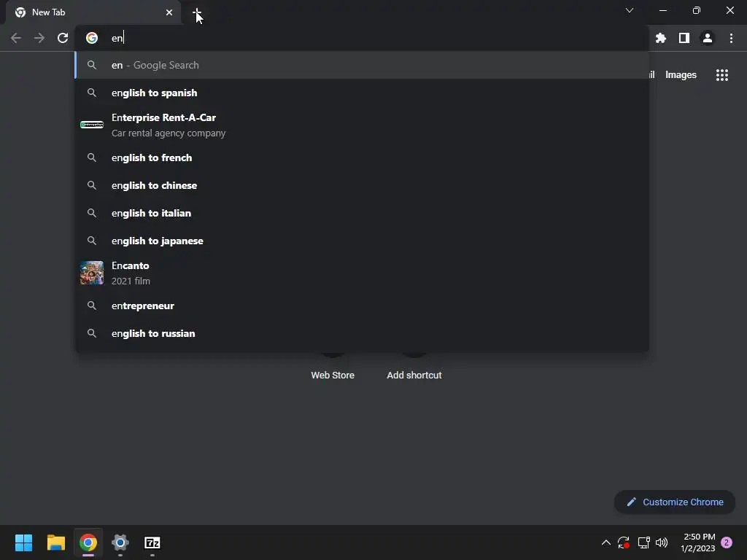The image size is (747, 560).
Task: Click the sync tray icon with red dot
Action: pos(624,542)
